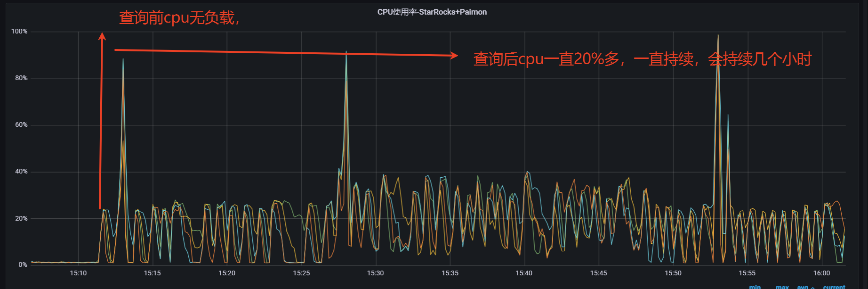
Task: Click the 0% y-axis label
Action: click(23, 264)
